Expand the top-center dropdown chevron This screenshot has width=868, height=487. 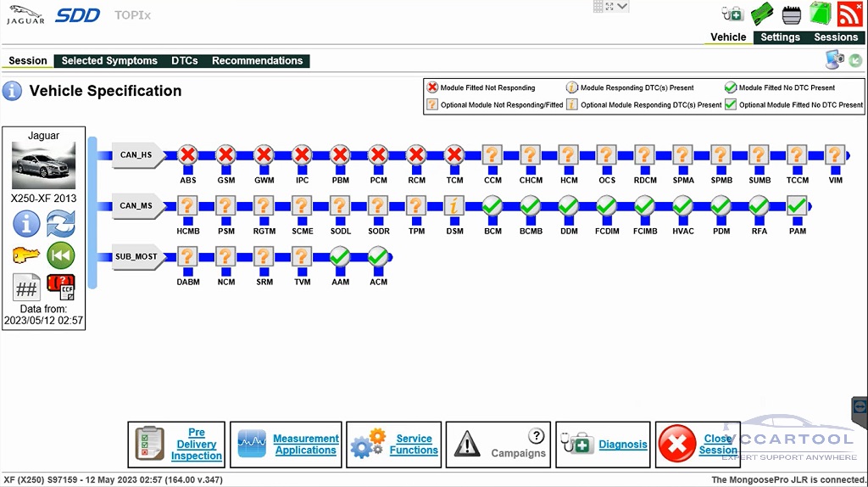pyautogui.click(x=623, y=7)
